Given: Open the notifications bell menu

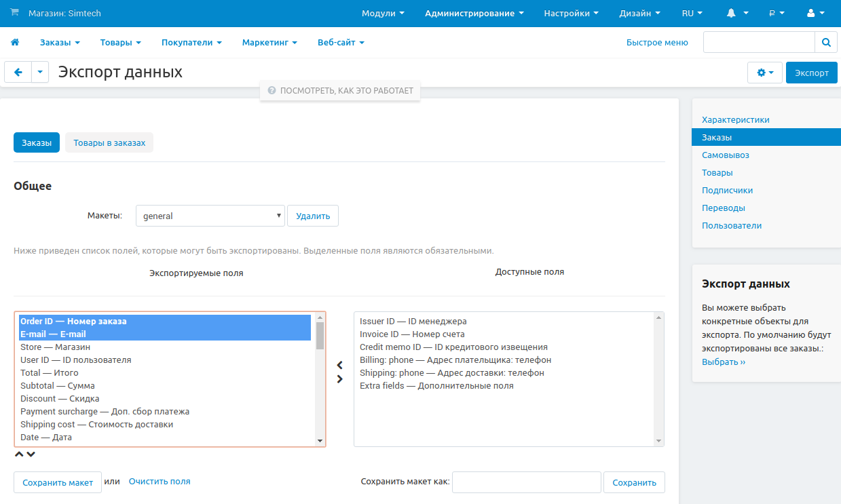Looking at the screenshot, I should (x=737, y=13).
